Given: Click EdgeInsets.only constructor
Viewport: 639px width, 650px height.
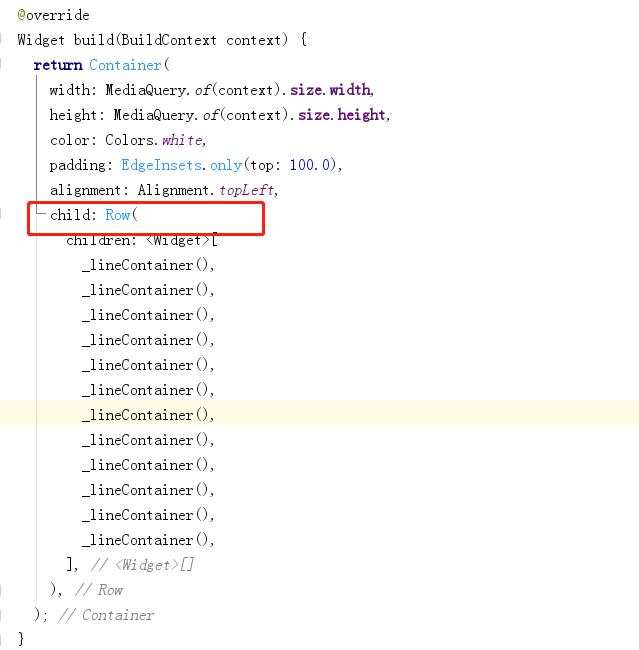Looking at the screenshot, I should (182, 165).
